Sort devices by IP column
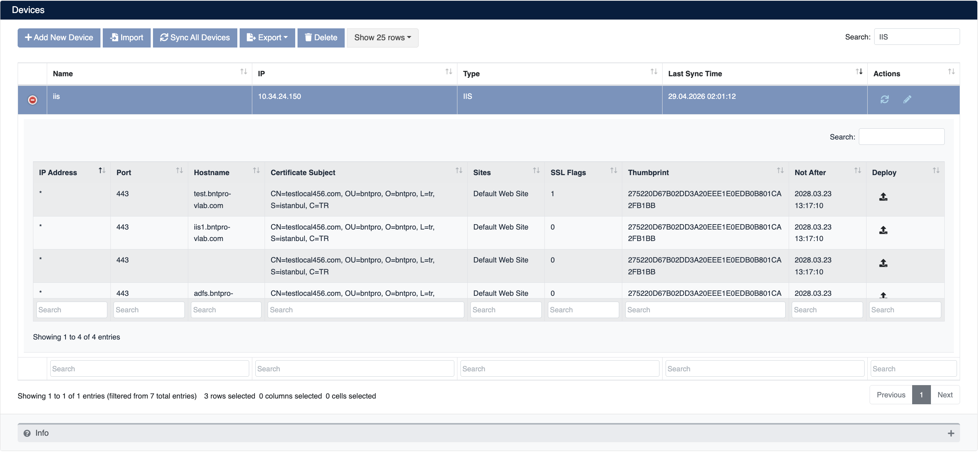 click(x=355, y=74)
